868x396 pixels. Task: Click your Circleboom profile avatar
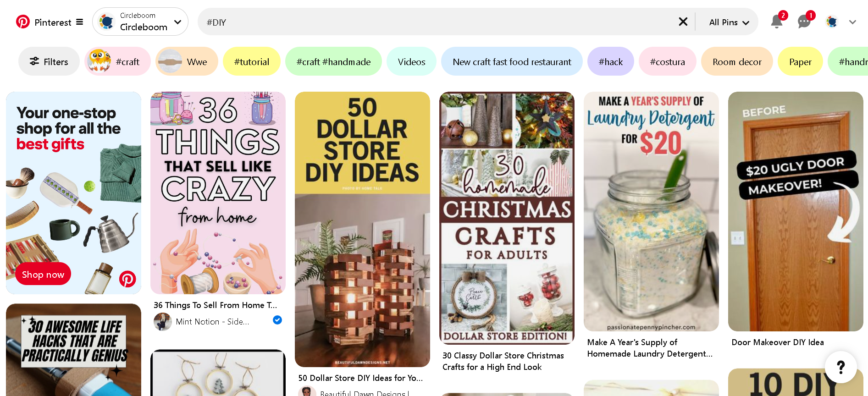(x=831, y=22)
